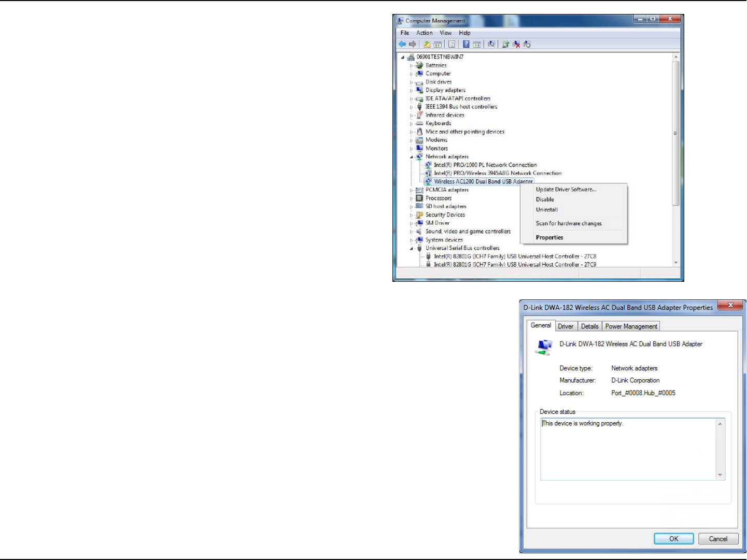Click the Modems category icon
Viewport: 747px width, 560px height.
click(x=419, y=140)
